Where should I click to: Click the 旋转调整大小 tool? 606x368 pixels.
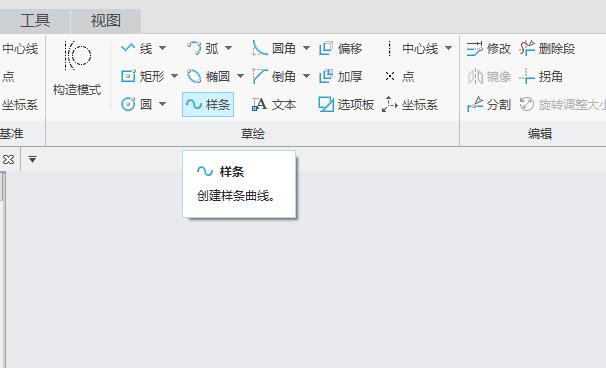(x=562, y=104)
